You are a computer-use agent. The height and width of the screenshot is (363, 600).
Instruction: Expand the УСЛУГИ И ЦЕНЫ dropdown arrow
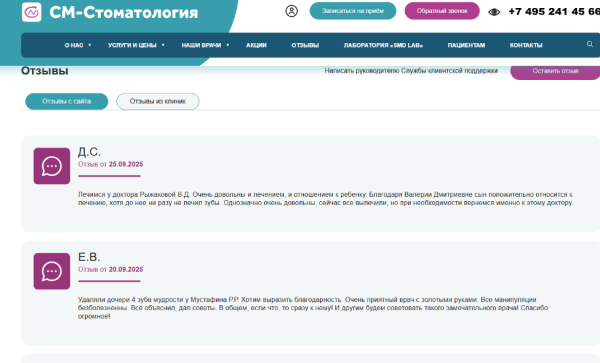tap(163, 45)
